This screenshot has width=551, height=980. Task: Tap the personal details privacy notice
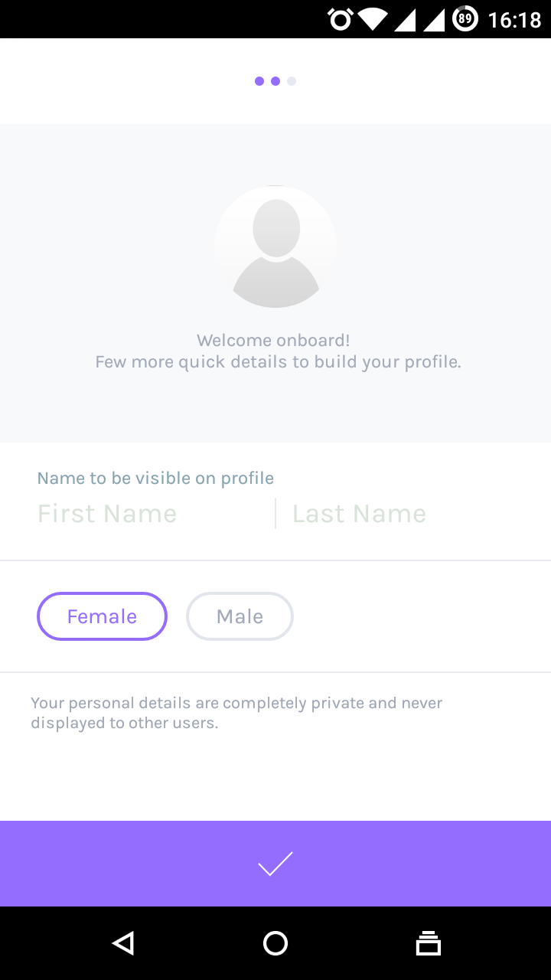(236, 713)
